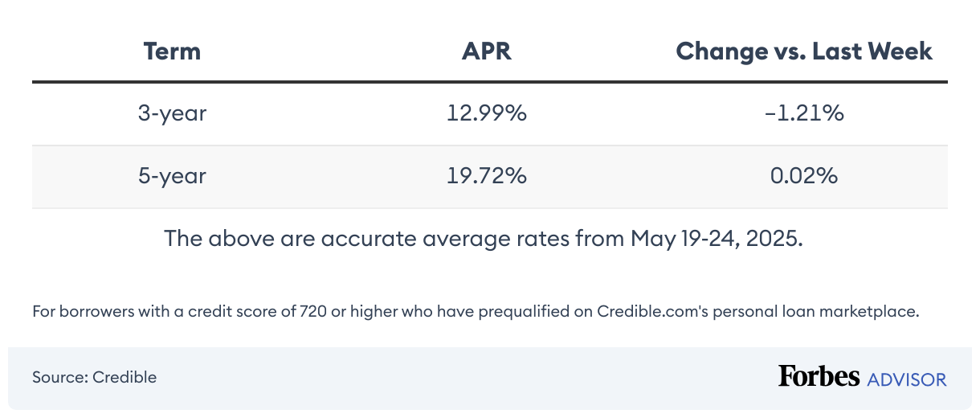Select the 5-year term cell
Image resolution: width=980 pixels, height=418 pixels.
click(x=172, y=176)
